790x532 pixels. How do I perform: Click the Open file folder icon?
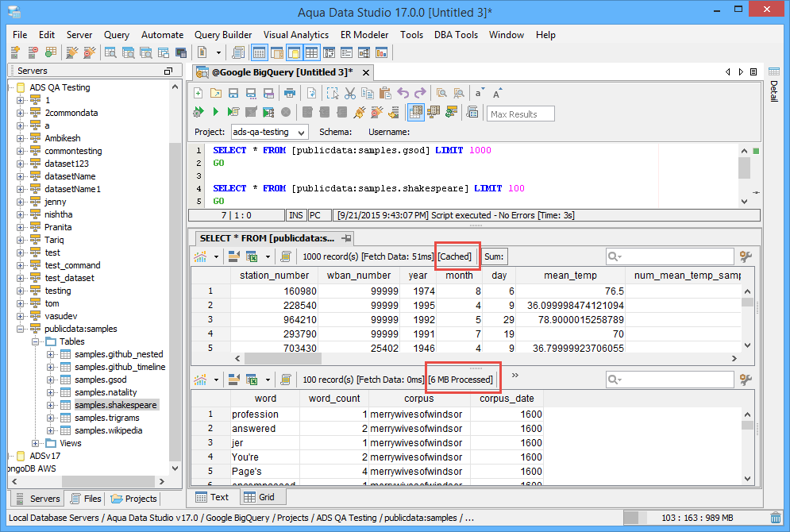(x=216, y=93)
